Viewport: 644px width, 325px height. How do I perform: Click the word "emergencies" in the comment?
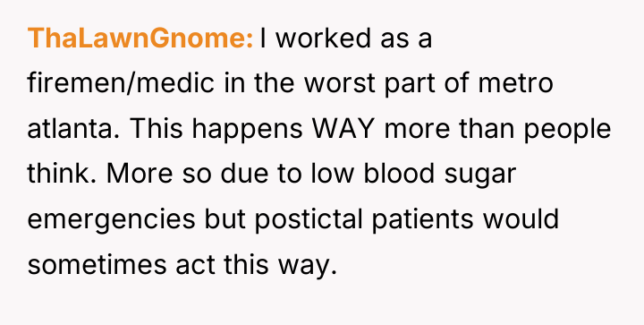click(x=111, y=220)
